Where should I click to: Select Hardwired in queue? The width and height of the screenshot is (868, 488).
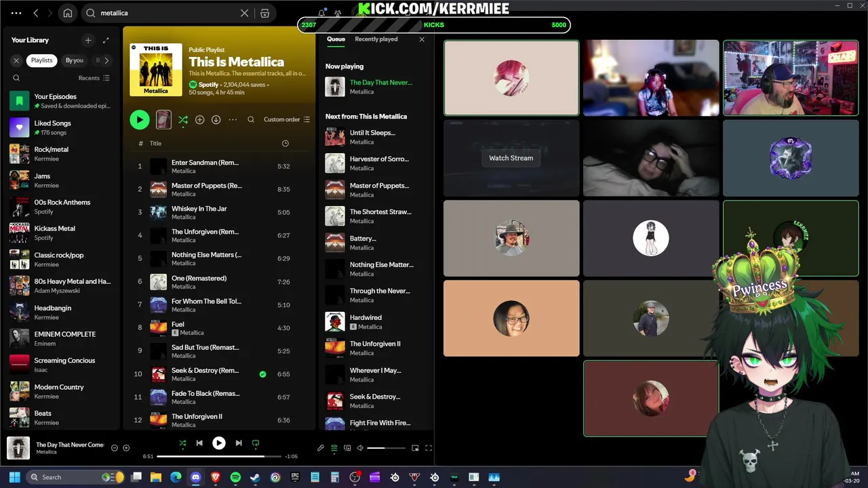coord(375,321)
